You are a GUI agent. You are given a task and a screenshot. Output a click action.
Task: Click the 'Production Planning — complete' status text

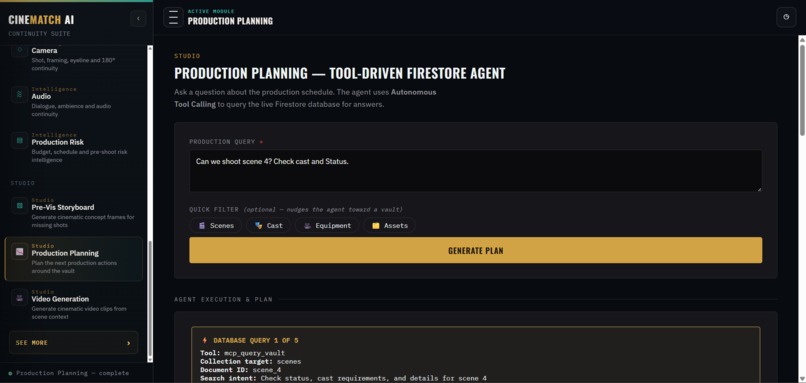(72, 373)
